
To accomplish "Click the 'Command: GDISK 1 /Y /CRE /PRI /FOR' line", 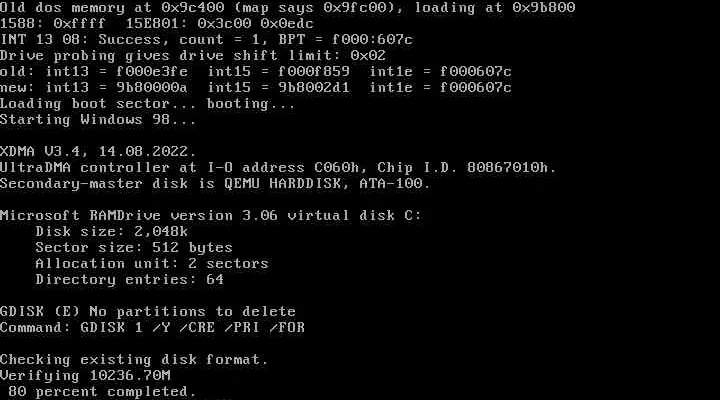I will coord(152,327).
